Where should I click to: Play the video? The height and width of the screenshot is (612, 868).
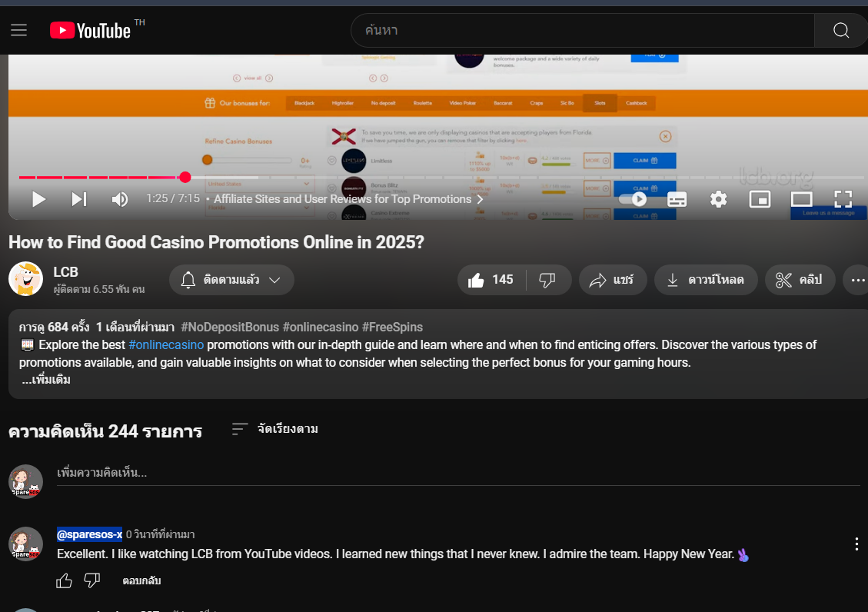pyautogui.click(x=38, y=199)
